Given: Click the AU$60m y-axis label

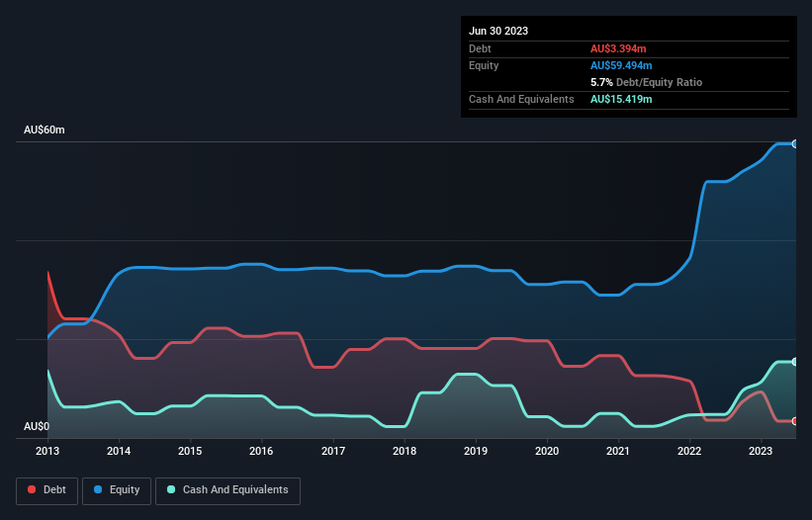Looking at the screenshot, I should 45,130.
